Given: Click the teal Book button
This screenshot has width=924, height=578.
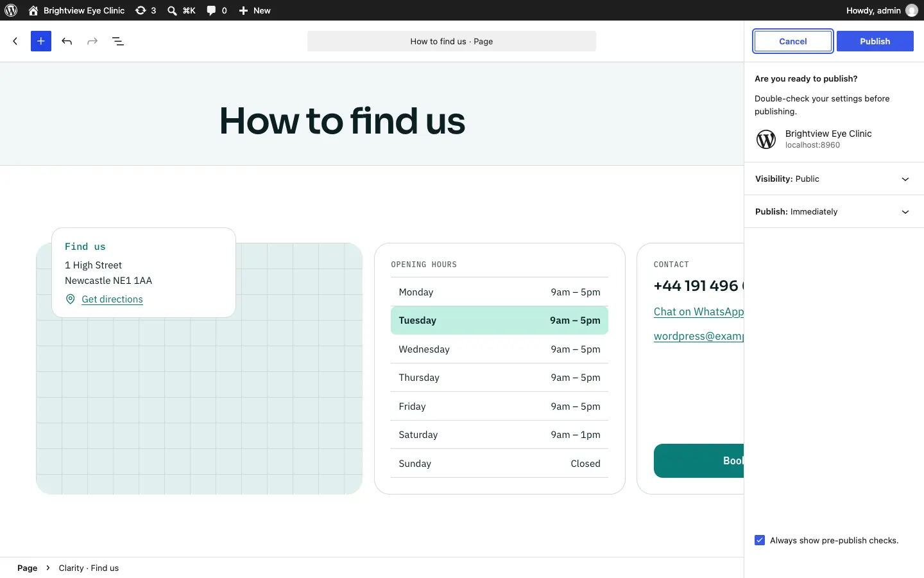Looking at the screenshot, I should (699, 460).
